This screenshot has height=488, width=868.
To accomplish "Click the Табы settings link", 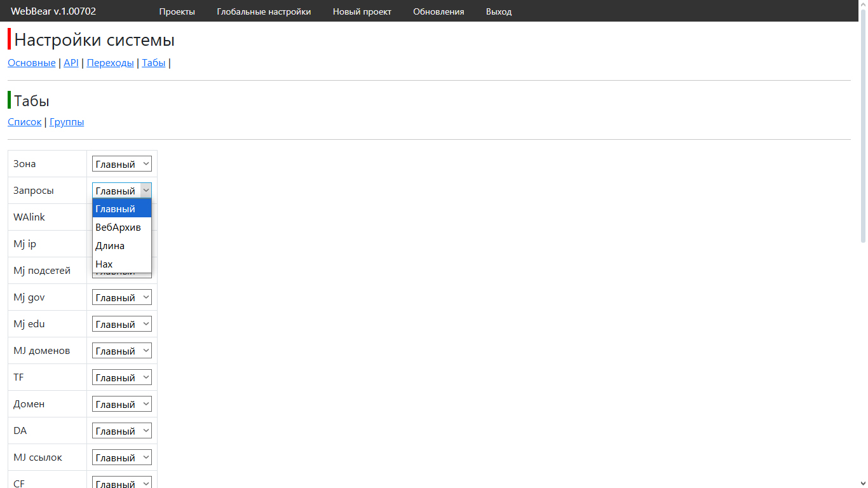I will [153, 63].
